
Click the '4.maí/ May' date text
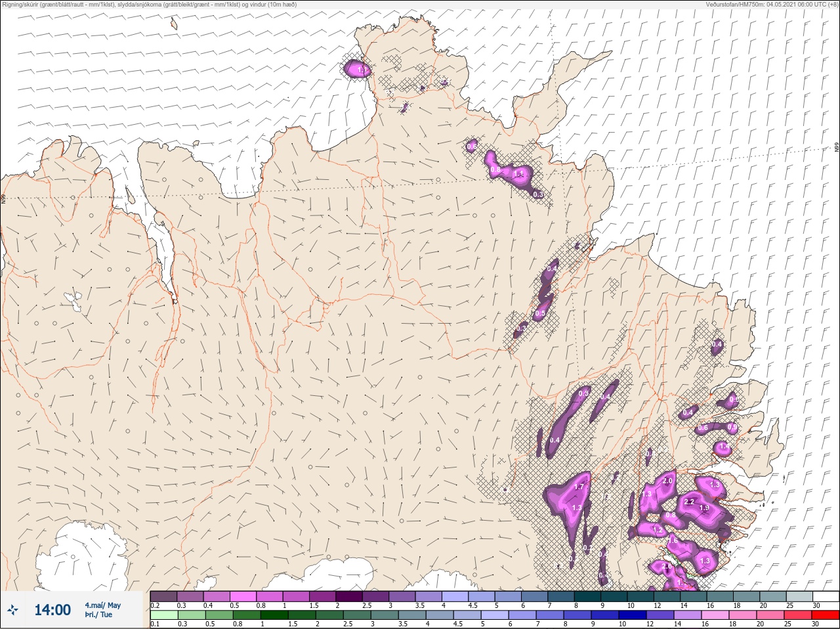(102, 605)
